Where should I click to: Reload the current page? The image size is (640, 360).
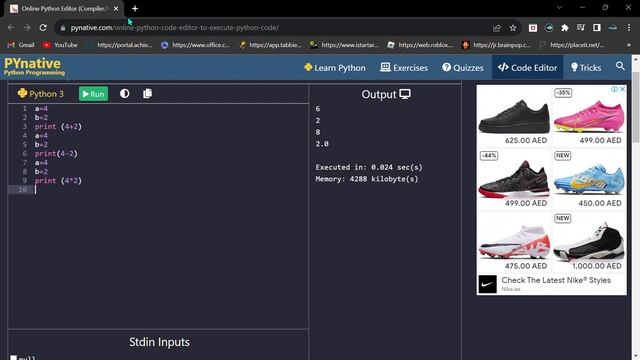(43, 28)
